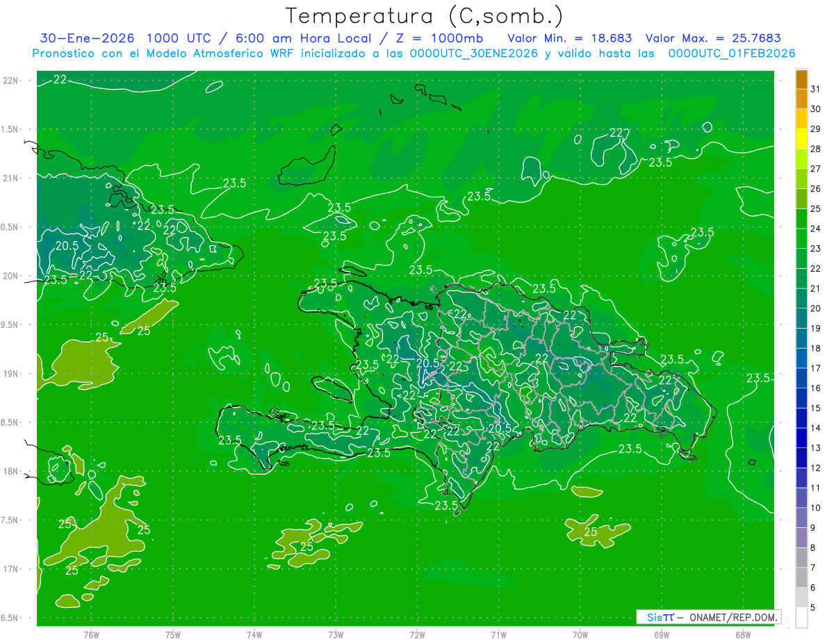The image size is (834, 644).
Task: Pick the legend swatch between 9 and 10
Action: (801, 518)
